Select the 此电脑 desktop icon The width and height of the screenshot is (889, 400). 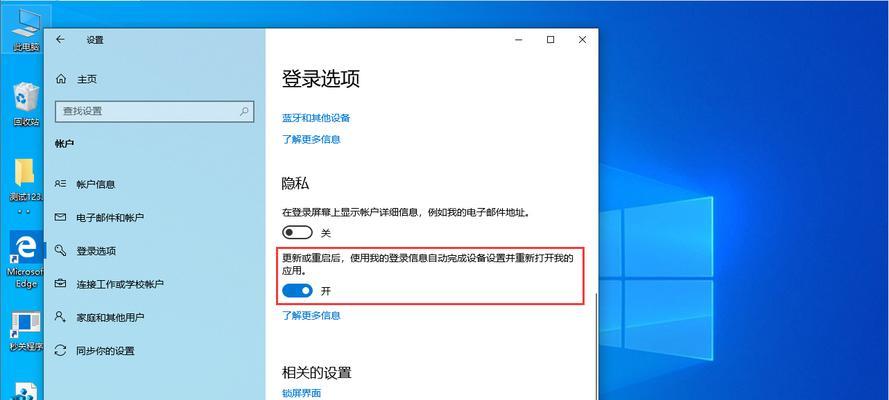26,31
